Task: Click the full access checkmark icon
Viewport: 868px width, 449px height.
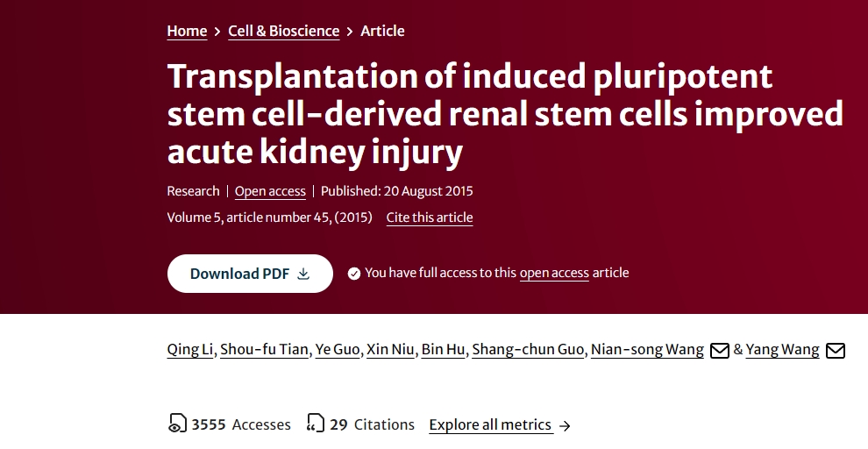Action: pos(354,274)
